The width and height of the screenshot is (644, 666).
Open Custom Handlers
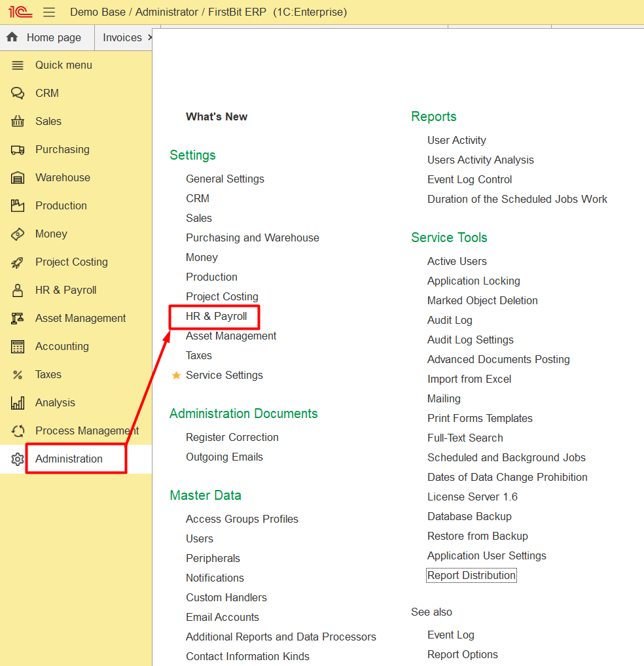(x=226, y=597)
